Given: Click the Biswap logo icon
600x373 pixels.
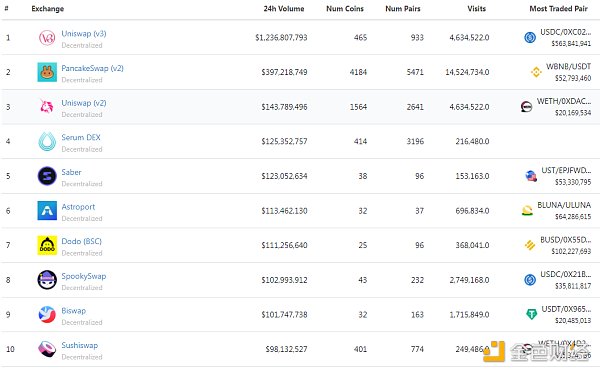Looking at the screenshot, I should click(x=47, y=314).
